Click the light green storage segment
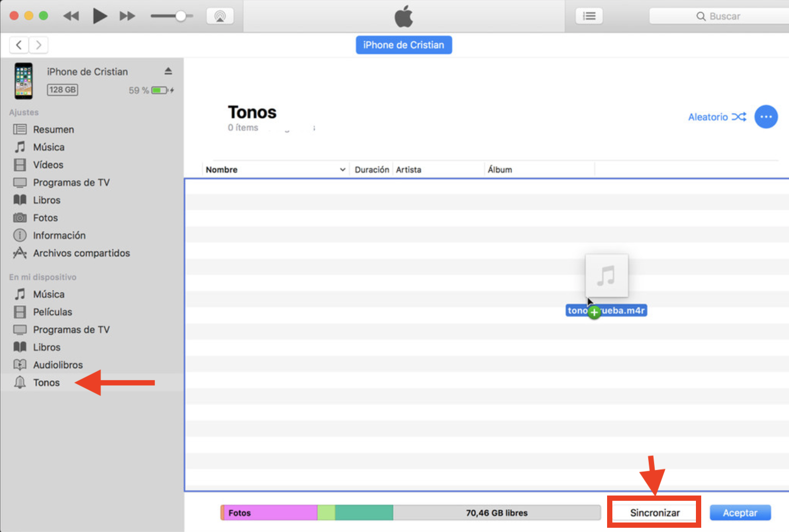Screen dimensions: 789x532 (326, 513)
